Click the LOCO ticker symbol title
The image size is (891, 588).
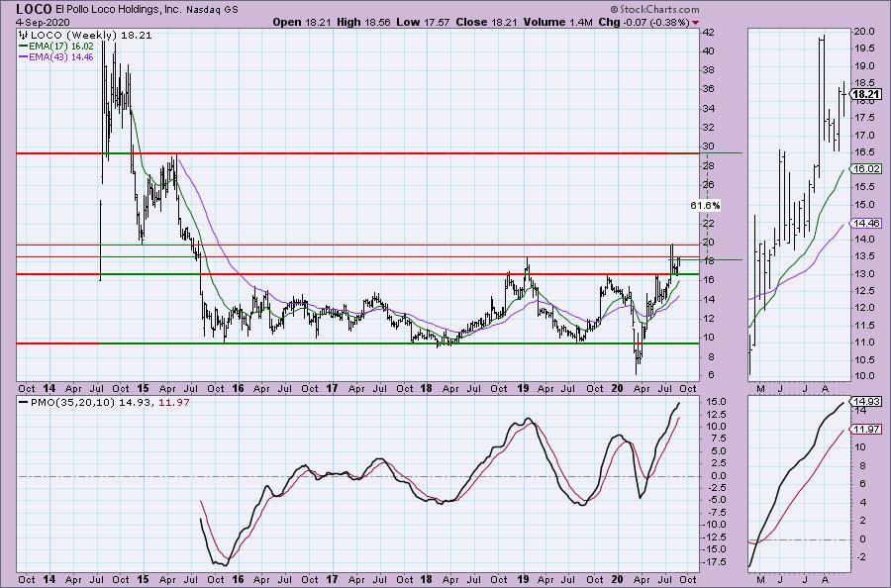34,9
